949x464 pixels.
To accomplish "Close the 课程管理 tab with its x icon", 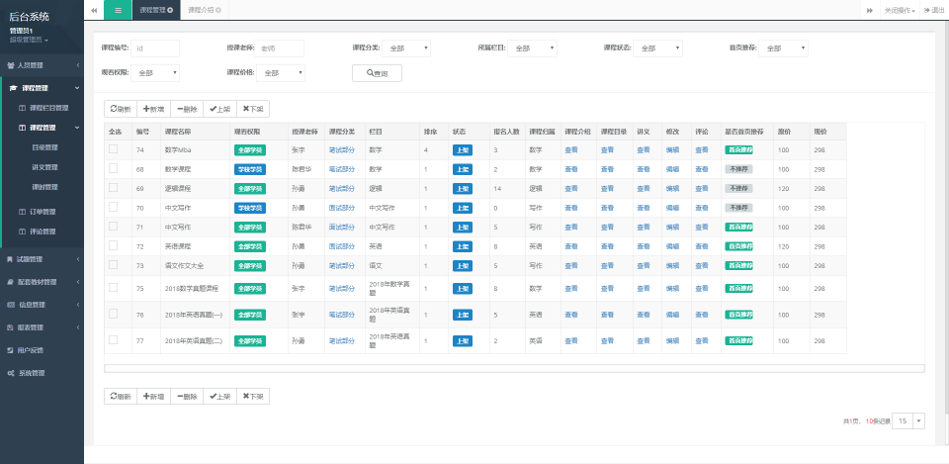I will (170, 10).
